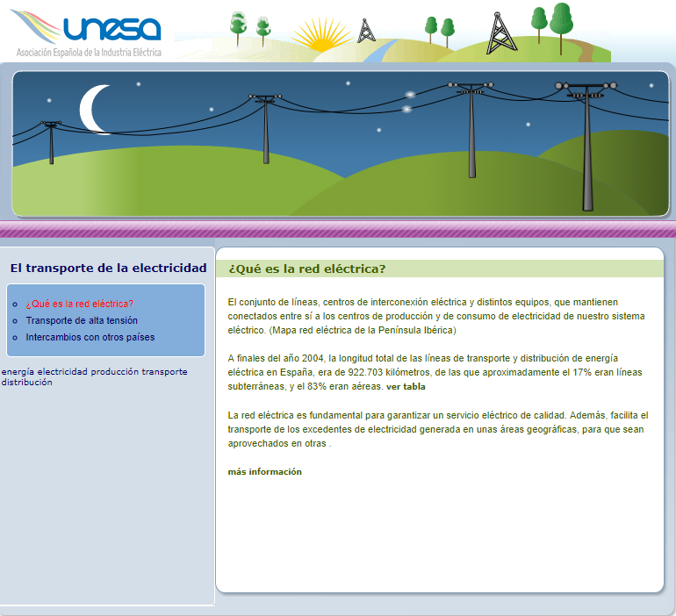Click the 'distribución' keyword below the sidebar menu

pyautogui.click(x=26, y=383)
